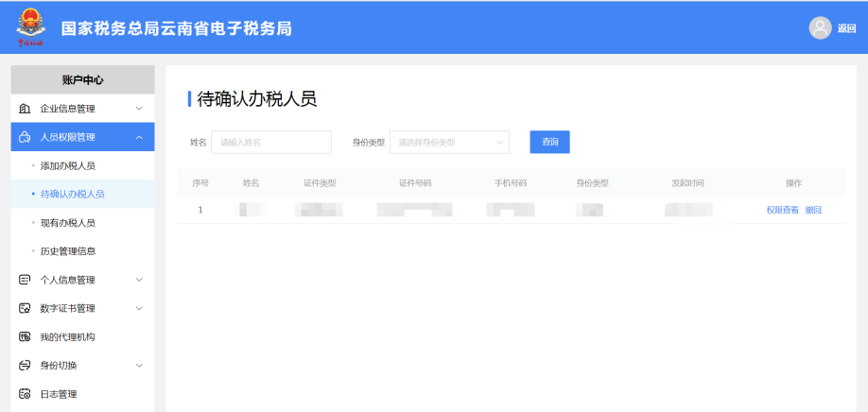Viewport: 868px width, 412px height.
Task: Open 历史管理信息 menu item
Action: (68, 251)
